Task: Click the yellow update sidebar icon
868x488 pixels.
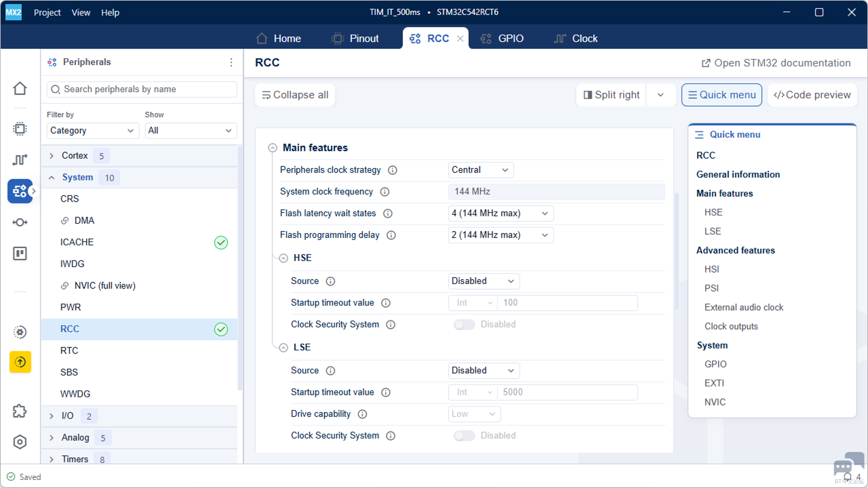Action: 20,362
